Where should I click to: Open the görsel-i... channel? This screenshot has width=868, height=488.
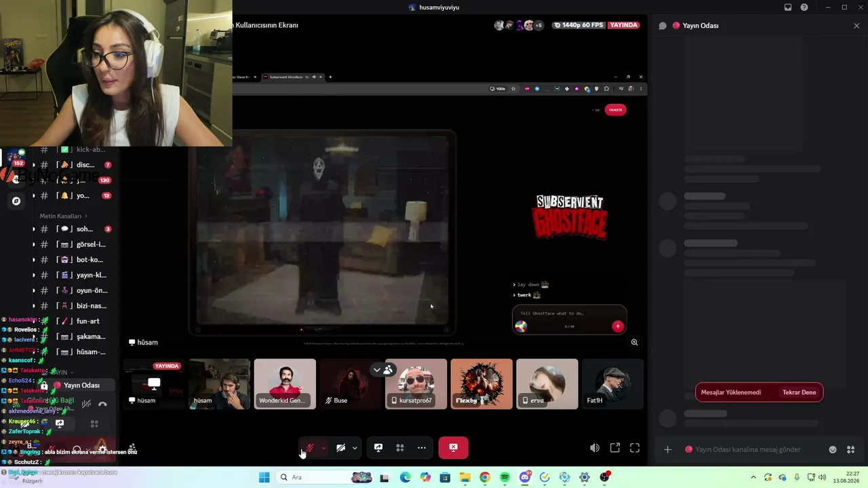pos(76,244)
